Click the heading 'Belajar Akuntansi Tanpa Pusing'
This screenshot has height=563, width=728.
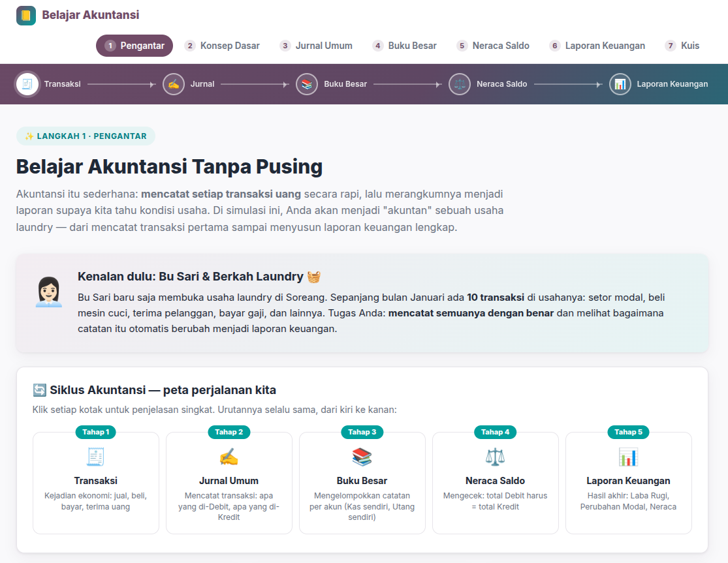click(170, 167)
